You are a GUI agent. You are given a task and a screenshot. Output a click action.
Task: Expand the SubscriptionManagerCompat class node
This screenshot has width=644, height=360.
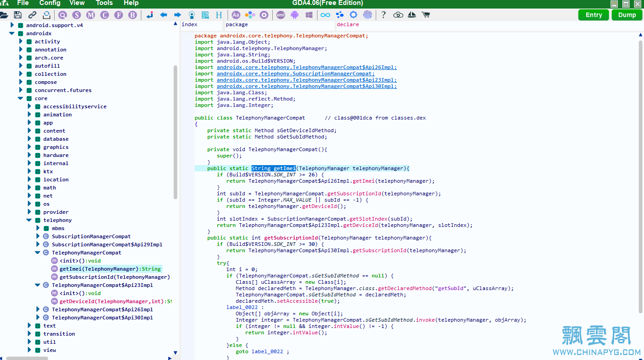[x=37, y=236]
